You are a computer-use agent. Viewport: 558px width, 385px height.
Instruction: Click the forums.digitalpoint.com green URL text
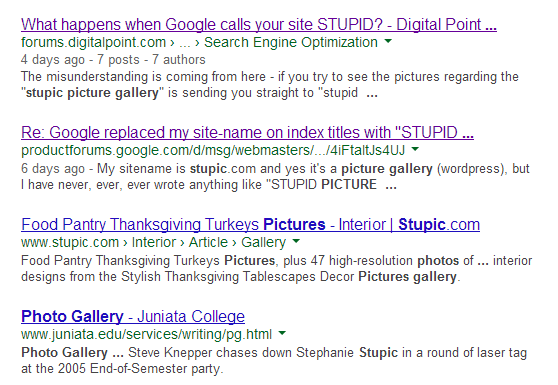199,42
